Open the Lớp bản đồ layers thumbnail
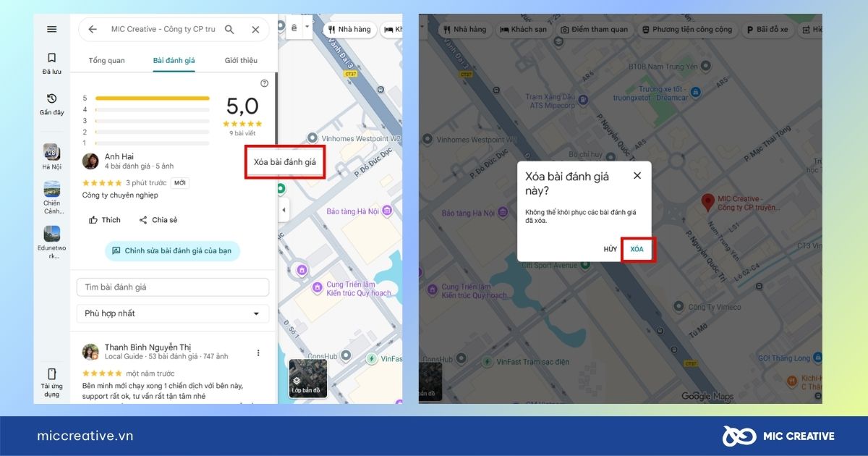 308,379
